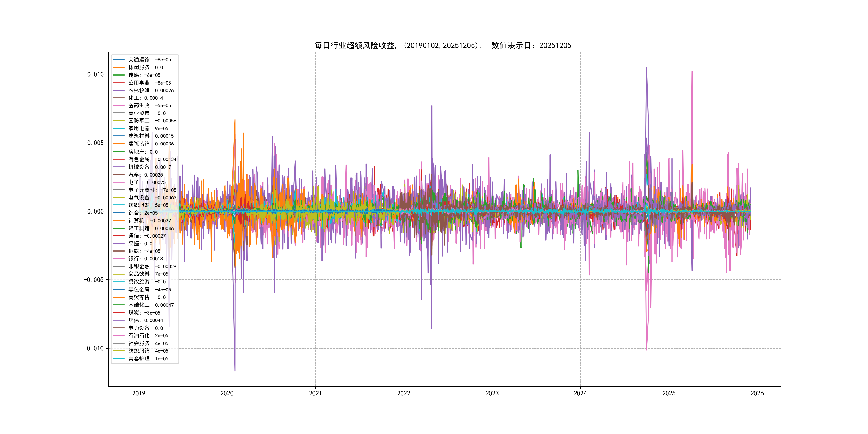Click the -0.005 y-axis tick label
Image resolution: width=868 pixels, height=434 pixels.
(94, 280)
